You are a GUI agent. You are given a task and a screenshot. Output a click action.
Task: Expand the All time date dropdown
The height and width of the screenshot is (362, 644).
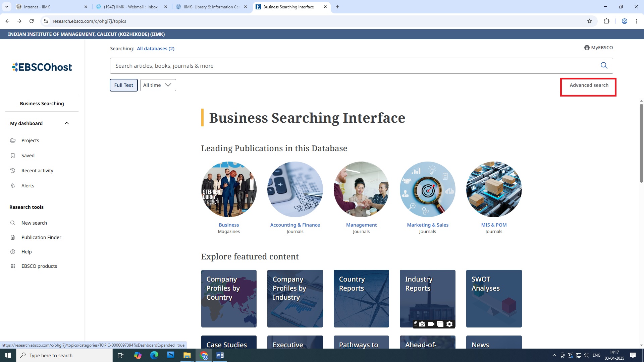coord(158,85)
